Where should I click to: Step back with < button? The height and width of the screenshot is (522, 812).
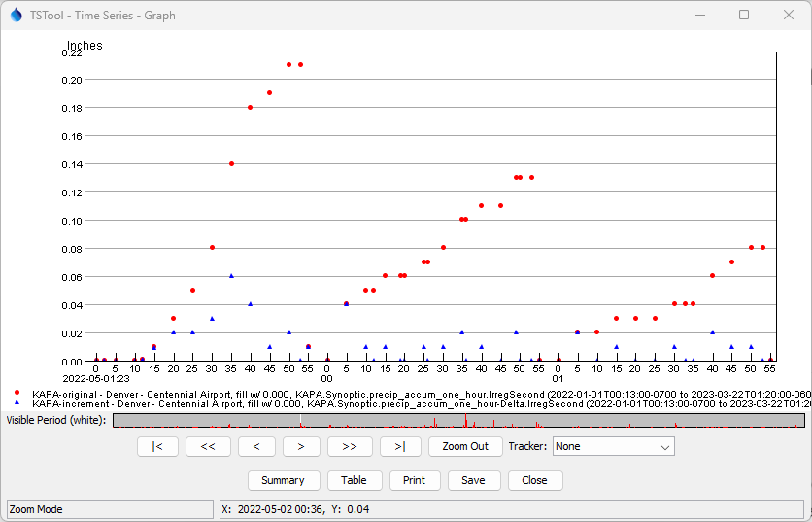tap(256, 446)
